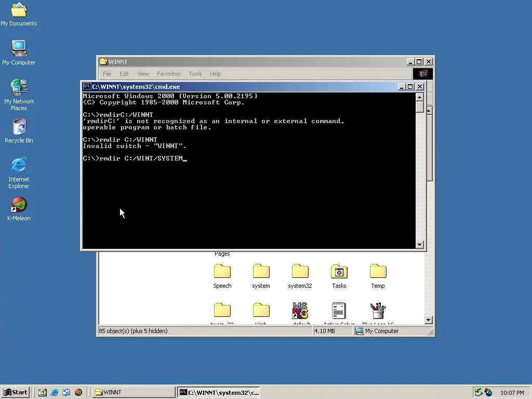
Task: Click the Internet Explorer desktop icon
Action: click(19, 172)
